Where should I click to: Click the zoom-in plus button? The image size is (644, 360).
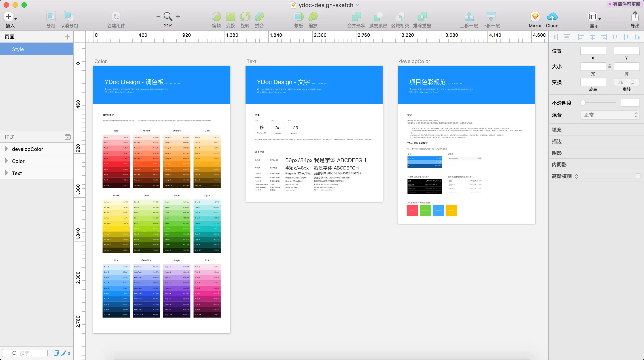coord(178,17)
